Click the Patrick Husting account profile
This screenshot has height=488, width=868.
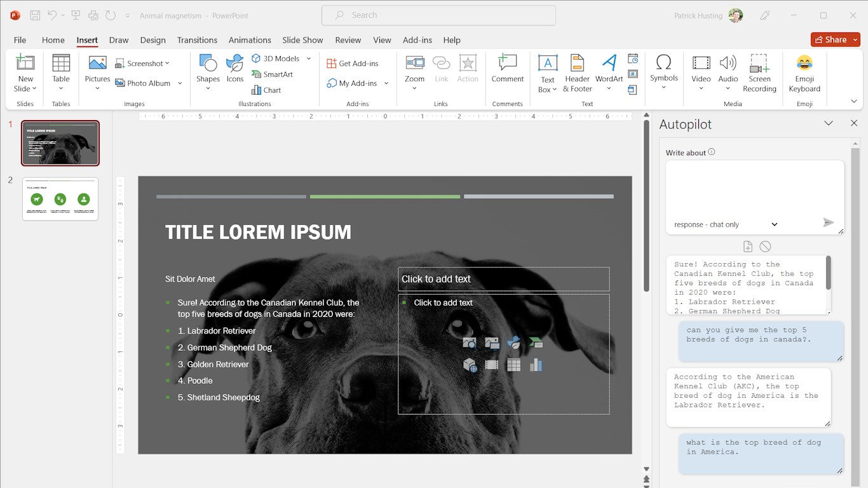[708, 16]
